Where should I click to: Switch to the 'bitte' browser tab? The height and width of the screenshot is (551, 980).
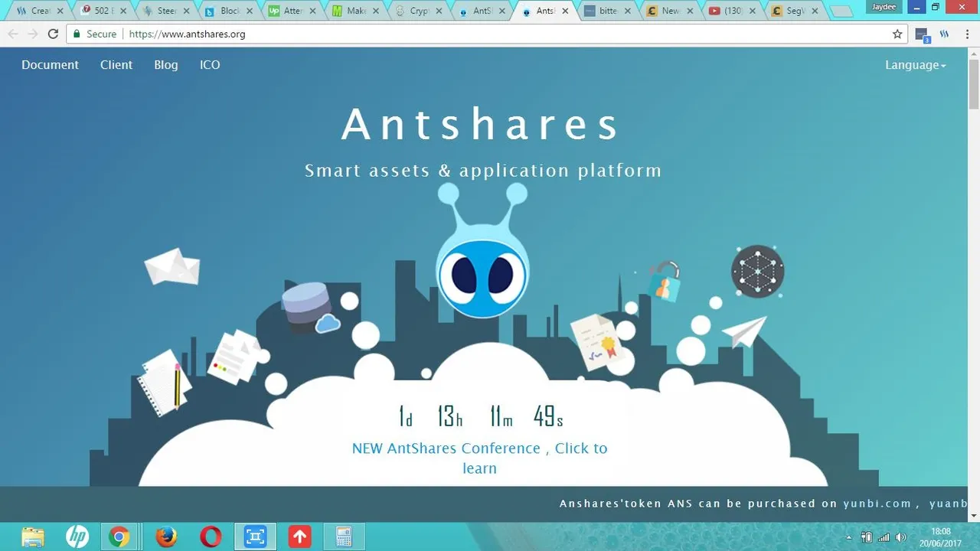click(x=607, y=11)
